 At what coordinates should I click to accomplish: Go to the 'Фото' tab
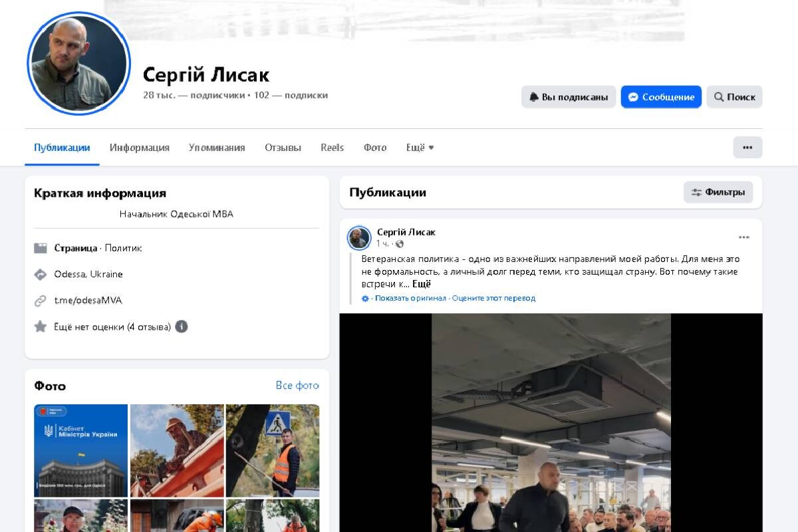point(375,148)
